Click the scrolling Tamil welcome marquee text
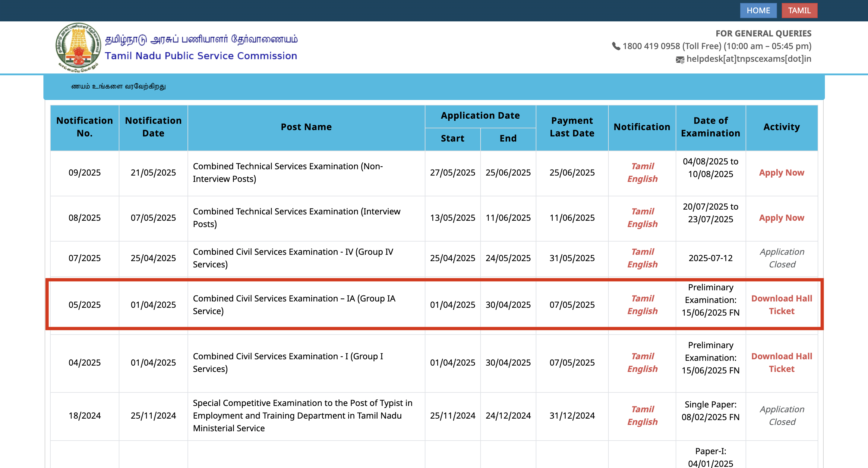868x468 pixels. point(118,86)
